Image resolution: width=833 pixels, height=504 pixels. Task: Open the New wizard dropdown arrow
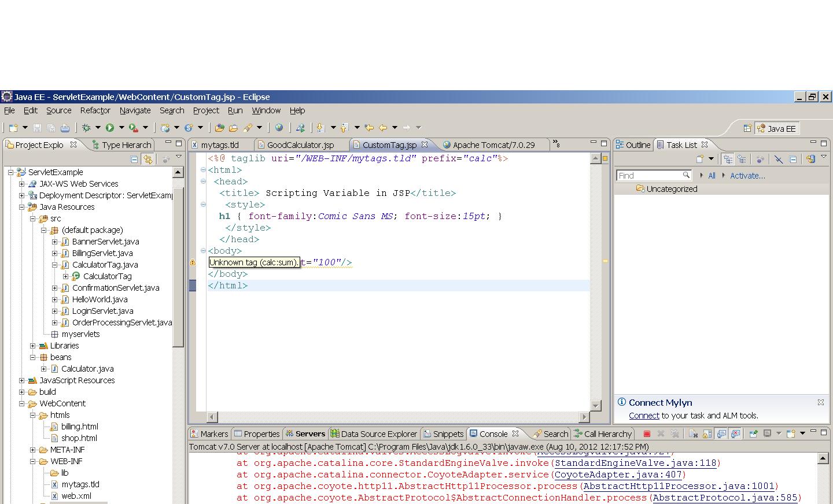(25, 128)
